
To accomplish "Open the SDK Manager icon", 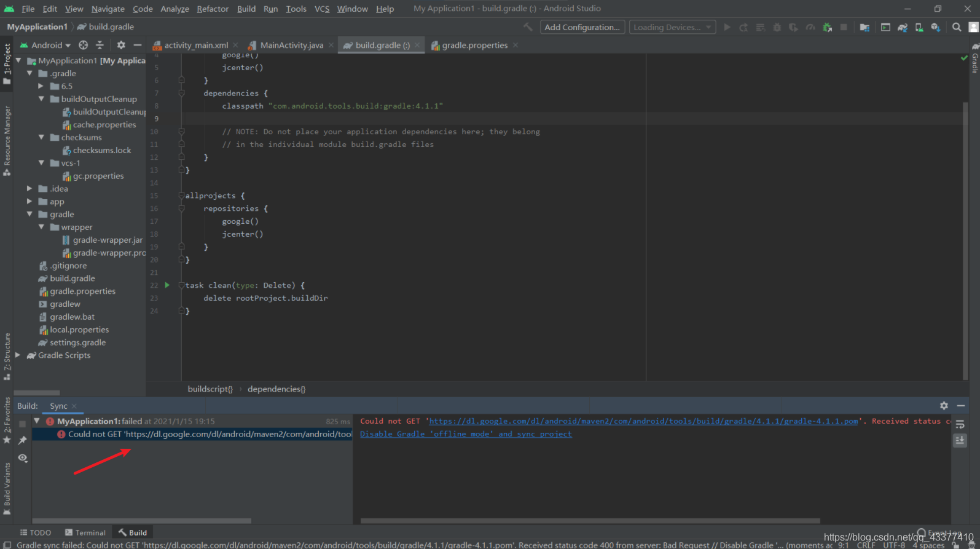I will point(935,27).
